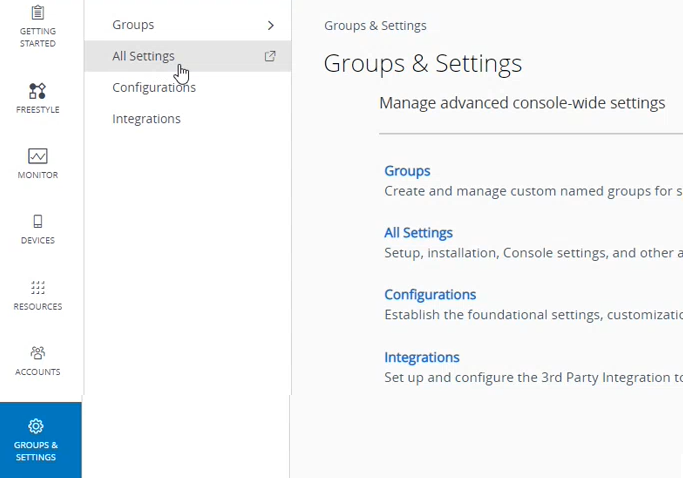Viewport: 683px width, 478px height.
Task: Select the Devices phone icon
Action: point(37,222)
